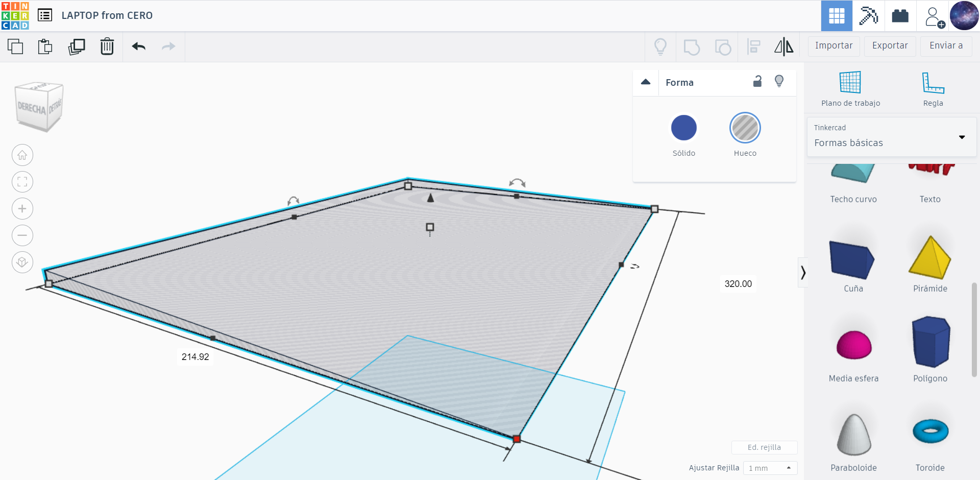Open the Bricks mode icon
This screenshot has height=480, width=980.
tap(900, 16)
